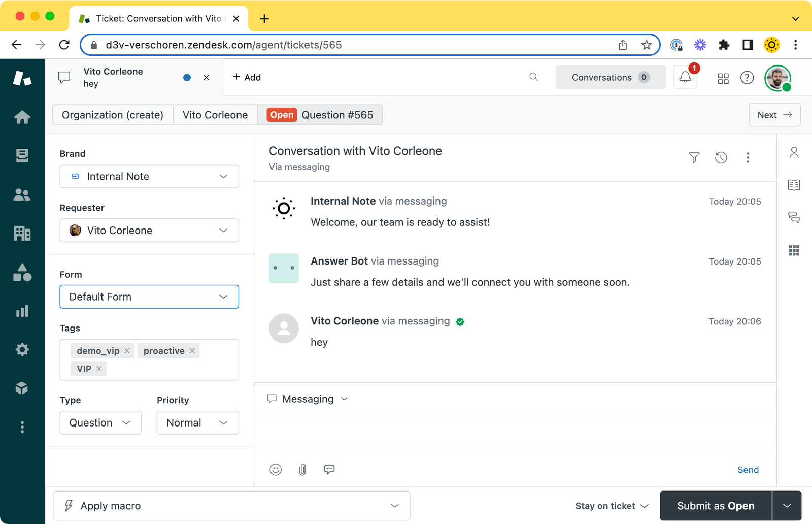Image resolution: width=812 pixels, height=524 pixels.
Task: Click the Submit as Open button
Action: click(x=715, y=505)
